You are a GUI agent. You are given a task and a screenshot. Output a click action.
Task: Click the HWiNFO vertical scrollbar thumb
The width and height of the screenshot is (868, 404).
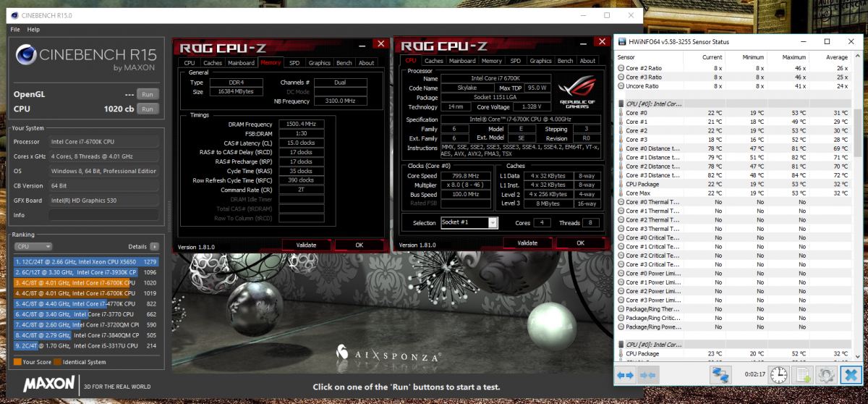click(859, 132)
